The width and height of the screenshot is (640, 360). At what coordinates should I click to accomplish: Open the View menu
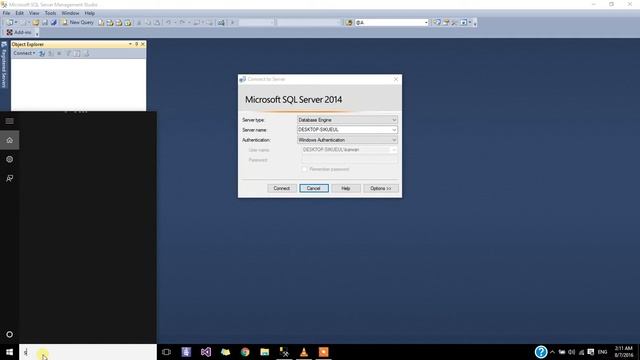pyautogui.click(x=34, y=13)
